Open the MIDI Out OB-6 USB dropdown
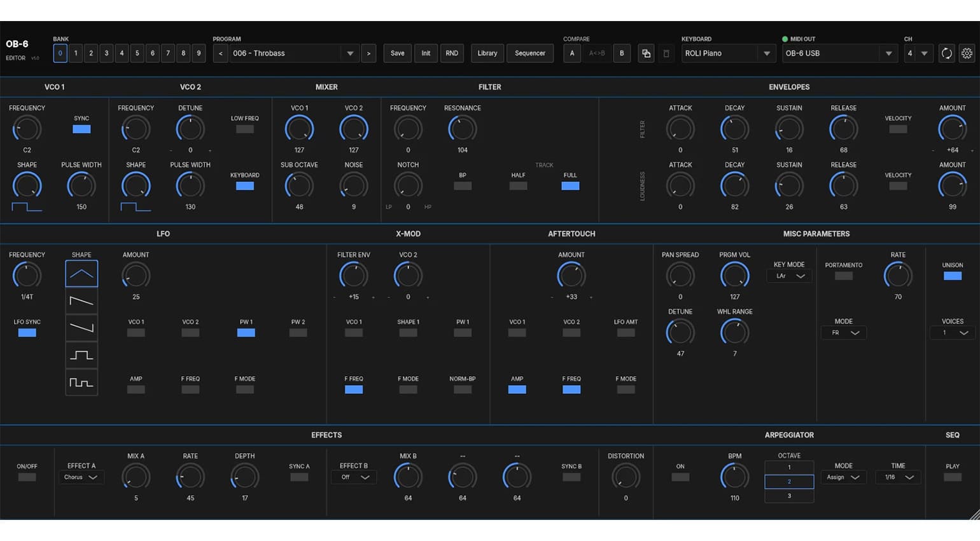 [840, 53]
